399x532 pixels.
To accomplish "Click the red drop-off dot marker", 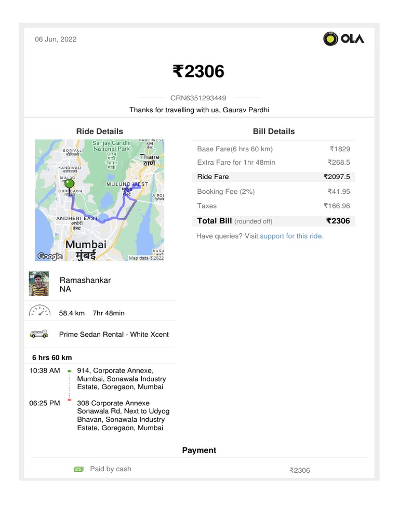I will (x=70, y=400).
